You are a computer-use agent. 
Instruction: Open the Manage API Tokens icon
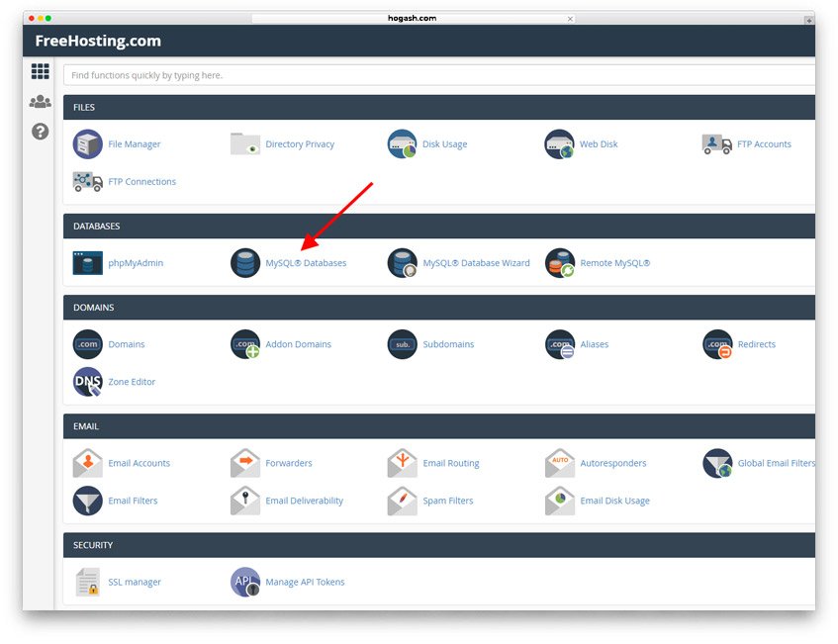coord(245,582)
